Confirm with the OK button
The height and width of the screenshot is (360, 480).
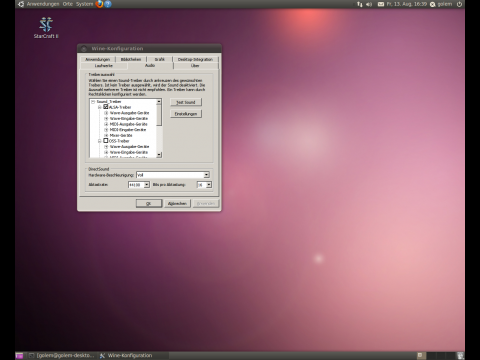click(149, 203)
